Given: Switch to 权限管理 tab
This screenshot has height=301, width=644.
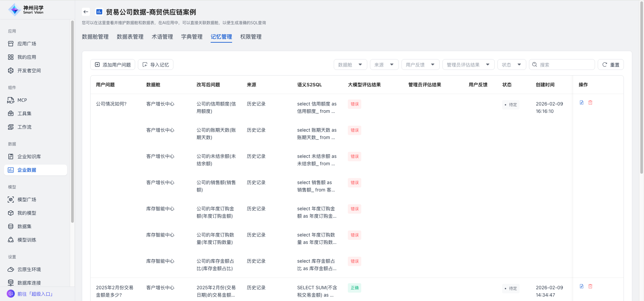Looking at the screenshot, I should click(251, 37).
